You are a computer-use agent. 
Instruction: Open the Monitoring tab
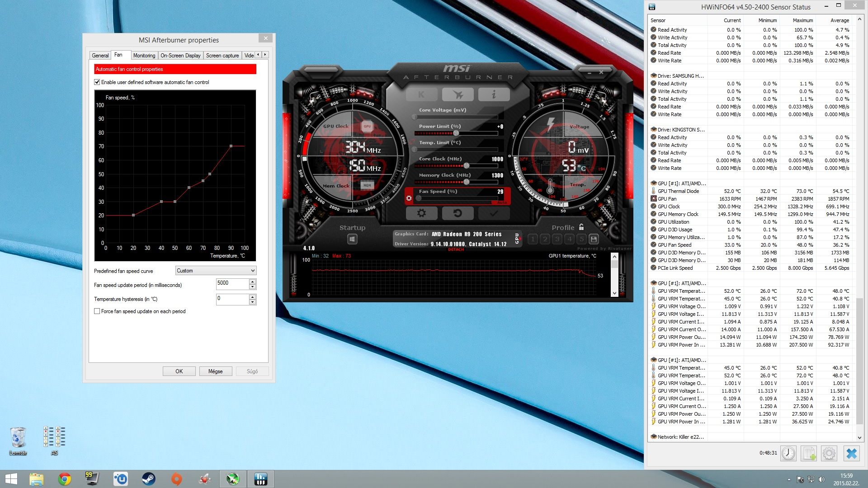pyautogui.click(x=144, y=56)
